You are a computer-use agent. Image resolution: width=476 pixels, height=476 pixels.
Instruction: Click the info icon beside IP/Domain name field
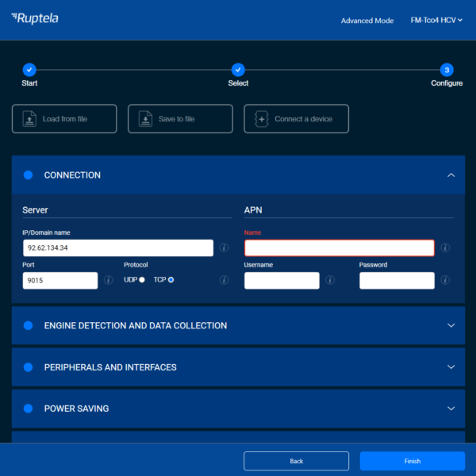[224, 248]
